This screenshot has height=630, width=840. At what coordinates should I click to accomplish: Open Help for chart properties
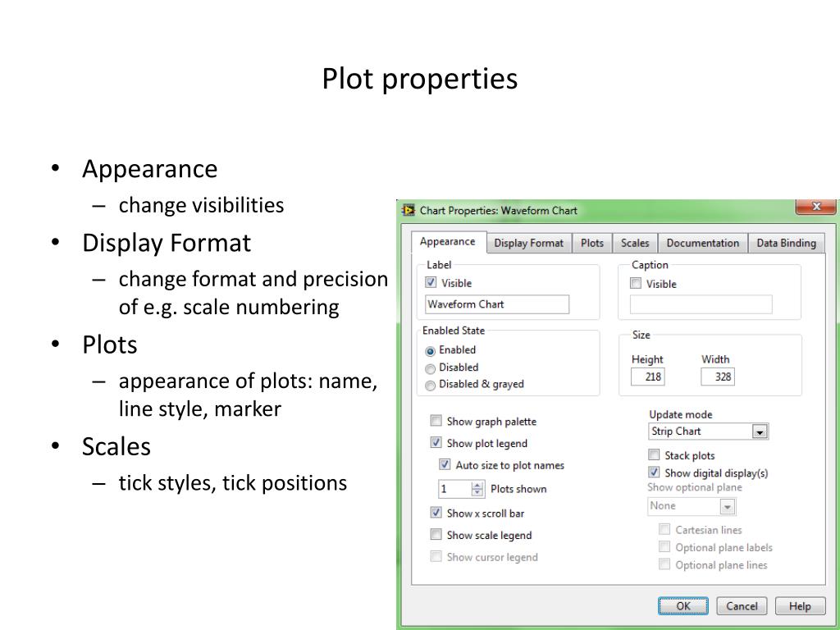[x=800, y=606]
